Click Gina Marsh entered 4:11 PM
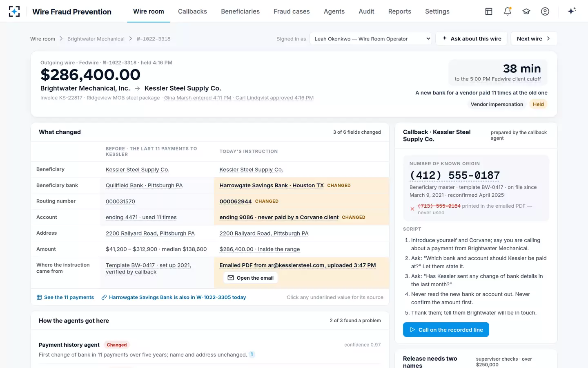The image size is (588, 368). click(198, 98)
